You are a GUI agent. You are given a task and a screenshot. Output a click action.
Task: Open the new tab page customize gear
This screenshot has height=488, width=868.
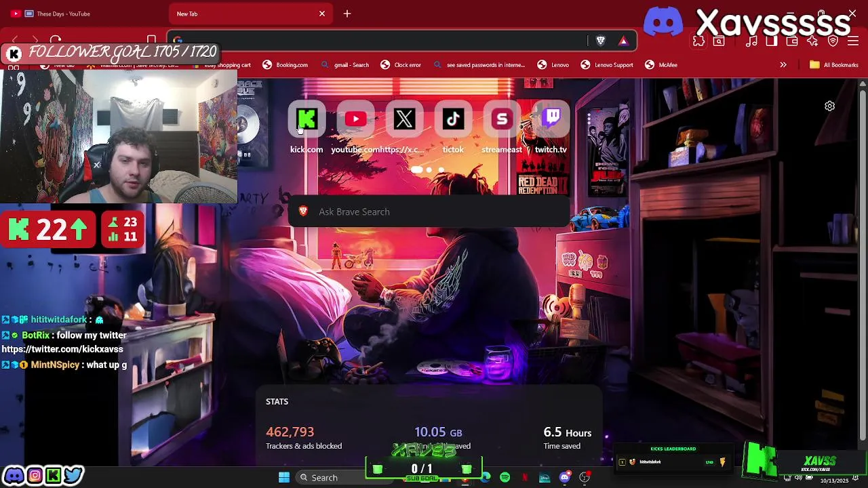[x=829, y=106]
